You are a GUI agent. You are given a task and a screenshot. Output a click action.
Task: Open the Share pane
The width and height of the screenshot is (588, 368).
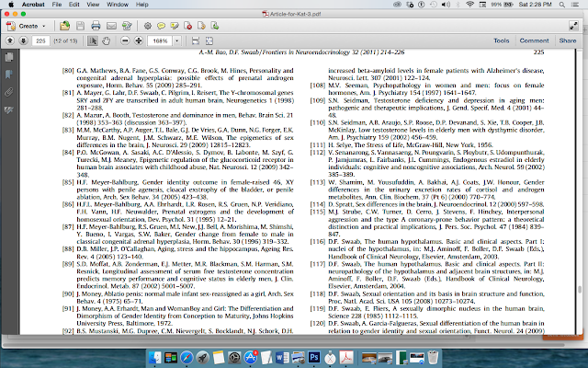point(568,40)
